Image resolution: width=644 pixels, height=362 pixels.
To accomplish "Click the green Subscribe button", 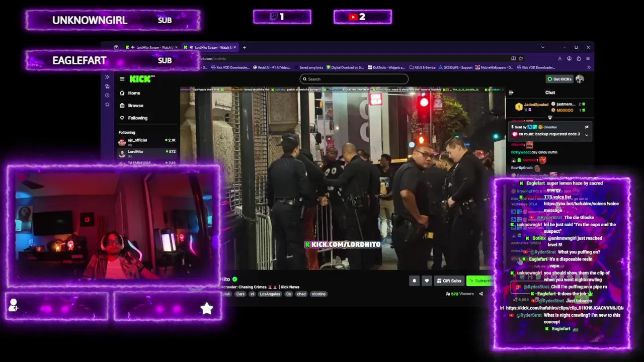I will coord(480,281).
